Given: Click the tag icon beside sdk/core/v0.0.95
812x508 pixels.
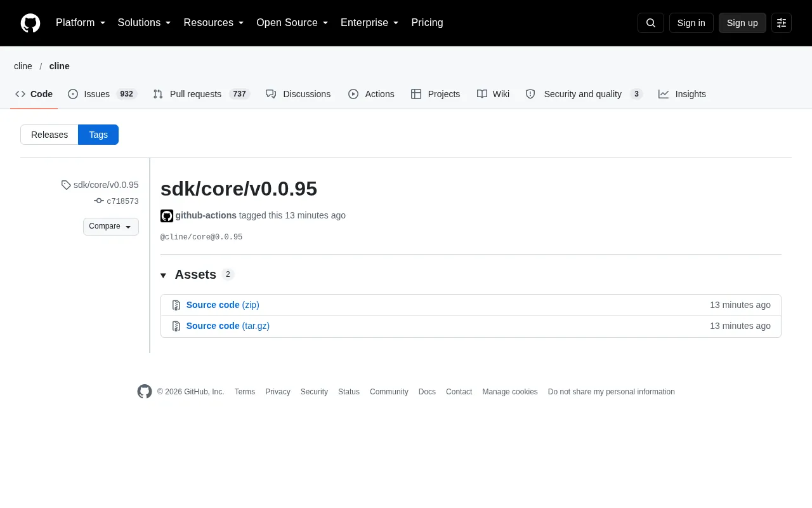Looking at the screenshot, I should 66,185.
